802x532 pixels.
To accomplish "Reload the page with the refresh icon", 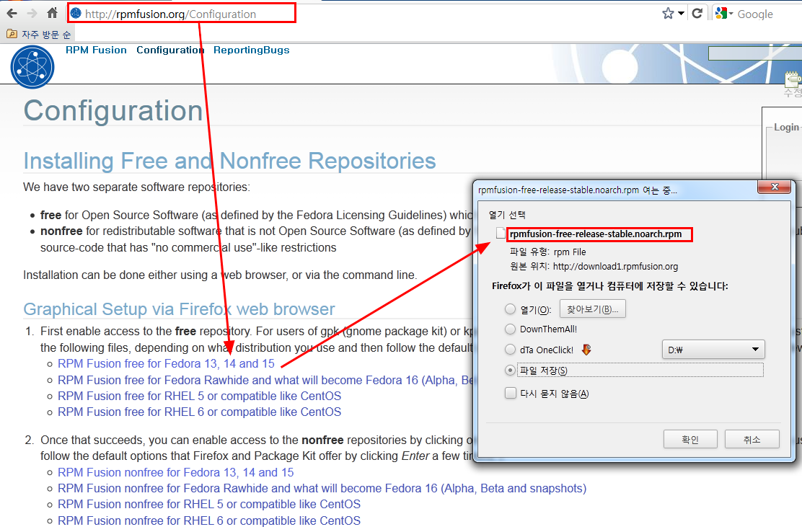I will click(x=697, y=13).
